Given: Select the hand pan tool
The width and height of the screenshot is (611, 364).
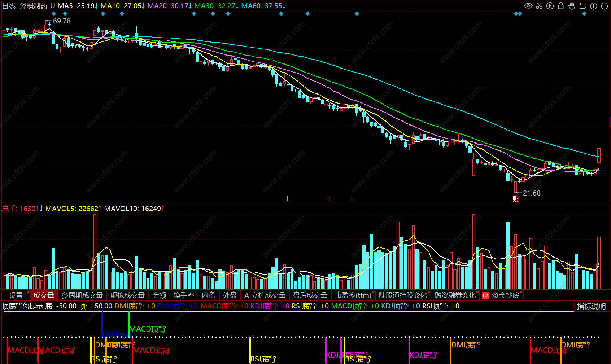Looking at the screenshot, I should coord(572,6).
